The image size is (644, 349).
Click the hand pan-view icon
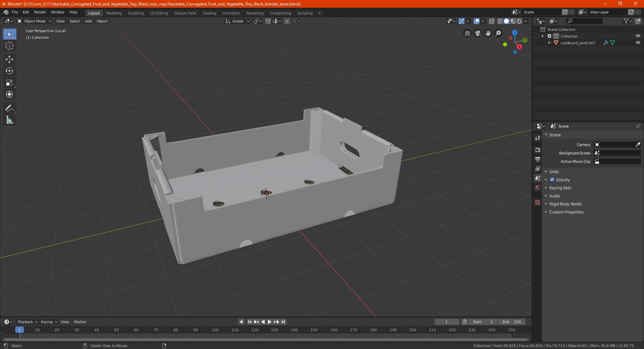(x=488, y=33)
